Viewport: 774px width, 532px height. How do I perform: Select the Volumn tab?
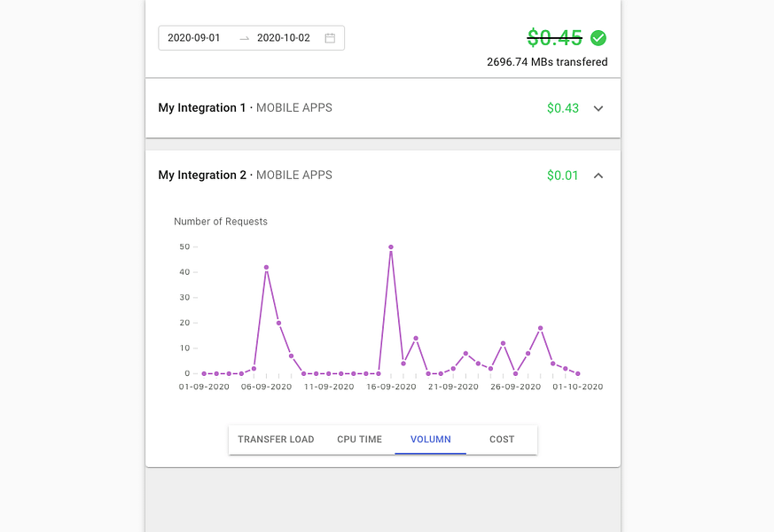click(x=430, y=439)
